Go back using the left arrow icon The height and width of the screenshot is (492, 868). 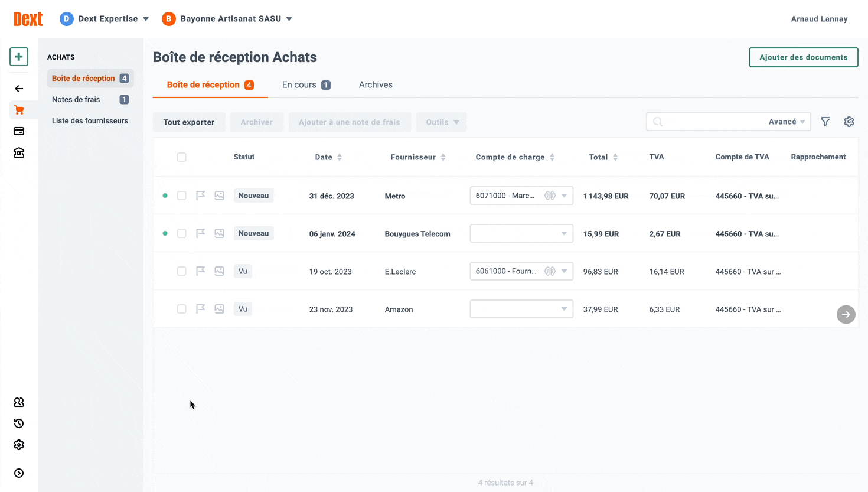coord(19,89)
